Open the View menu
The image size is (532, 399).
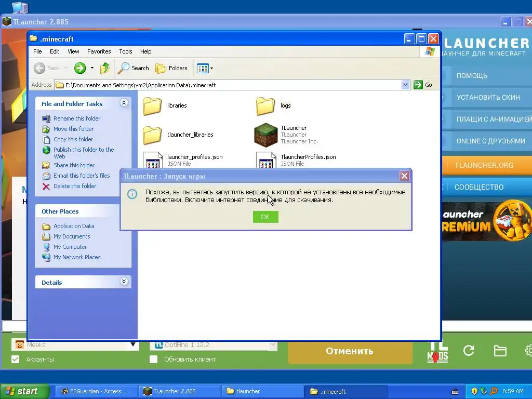coord(73,51)
